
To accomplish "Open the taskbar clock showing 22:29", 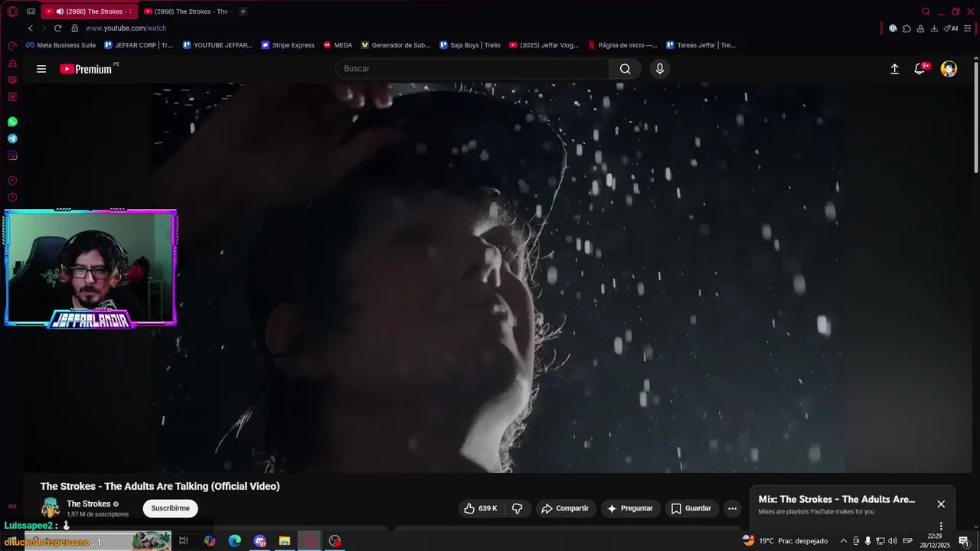I will [x=936, y=541].
